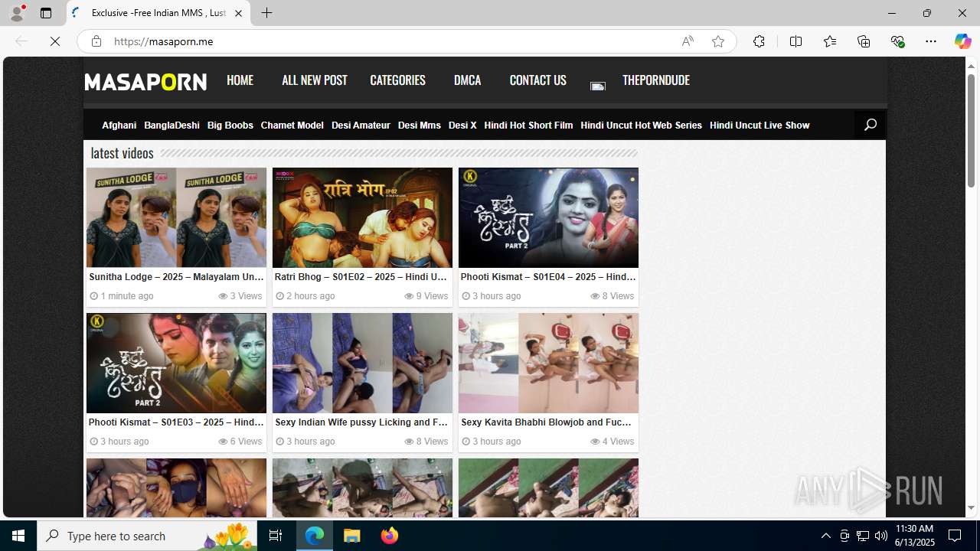
Task: Click the page vertical scrollbar thumb
Action: (971, 131)
